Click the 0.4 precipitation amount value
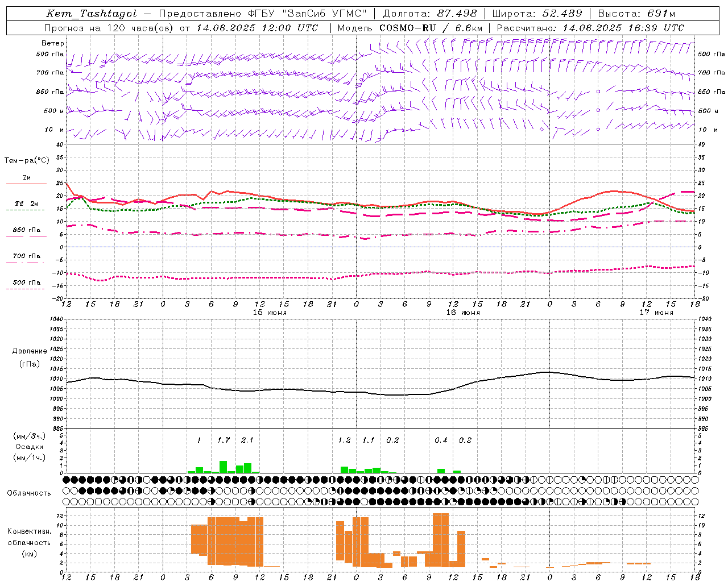The height and width of the screenshot is (582, 728). click(441, 440)
